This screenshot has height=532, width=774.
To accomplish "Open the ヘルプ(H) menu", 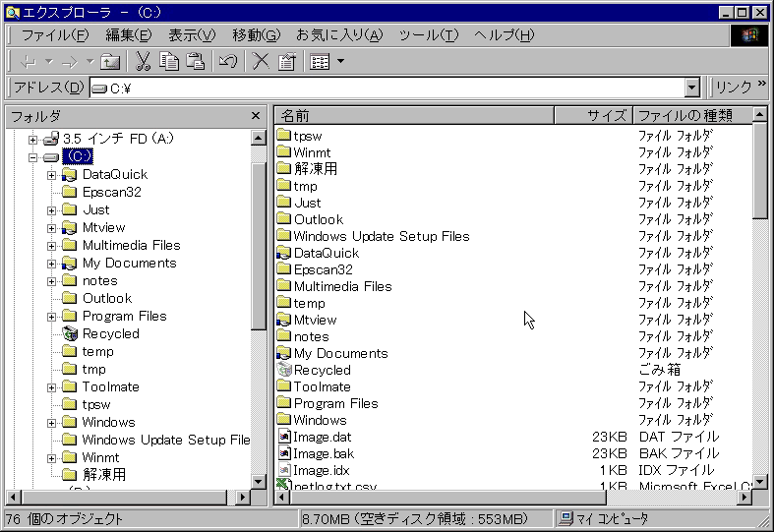I will pos(504,35).
